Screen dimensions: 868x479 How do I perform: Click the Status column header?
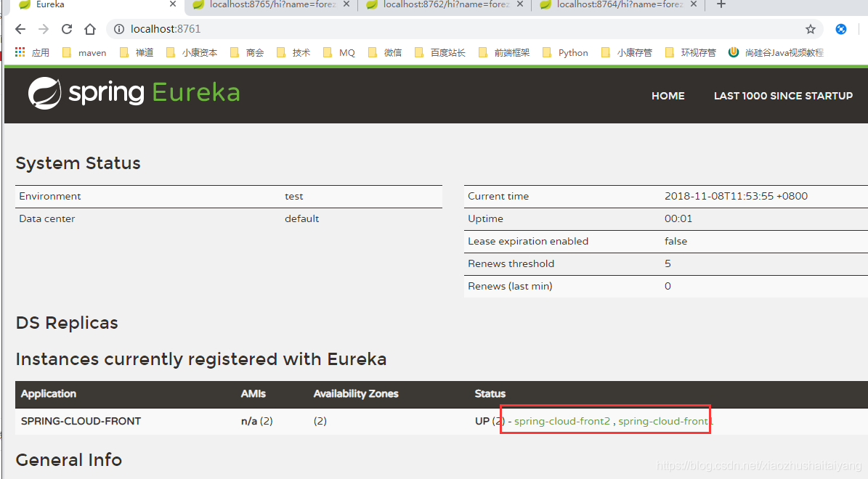[490, 394]
